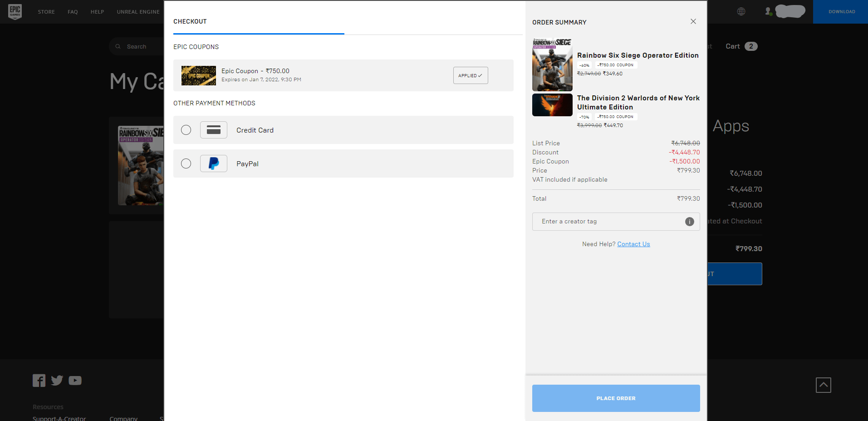Open the Store menu item

tap(46, 11)
